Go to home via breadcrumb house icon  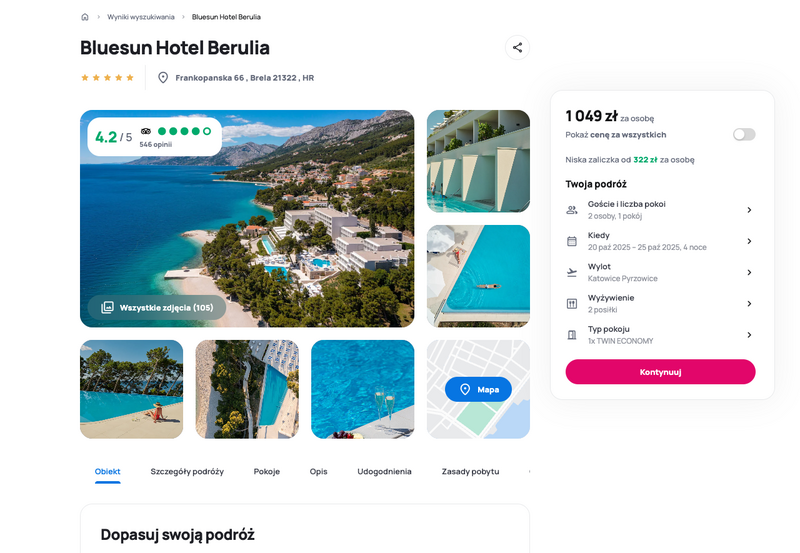tap(85, 17)
